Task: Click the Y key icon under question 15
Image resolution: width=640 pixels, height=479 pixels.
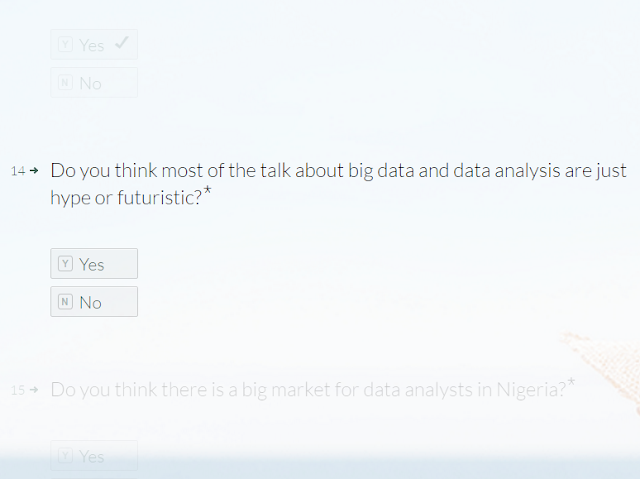Action: [x=66, y=456]
